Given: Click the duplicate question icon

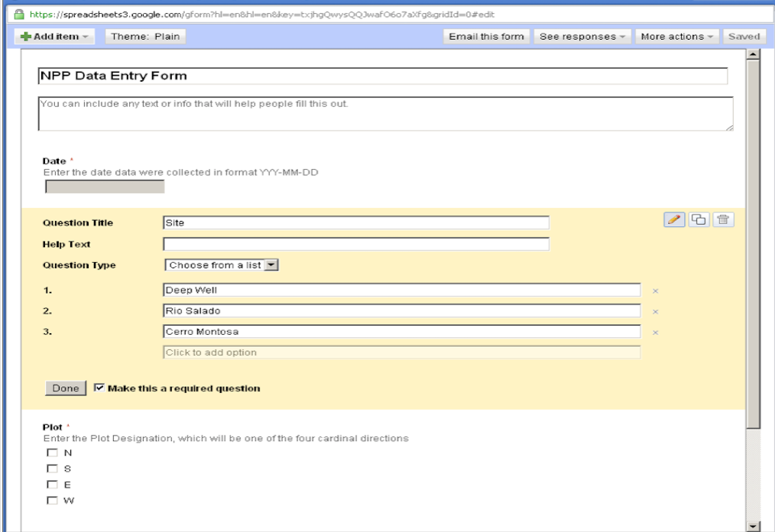Looking at the screenshot, I should [699, 219].
